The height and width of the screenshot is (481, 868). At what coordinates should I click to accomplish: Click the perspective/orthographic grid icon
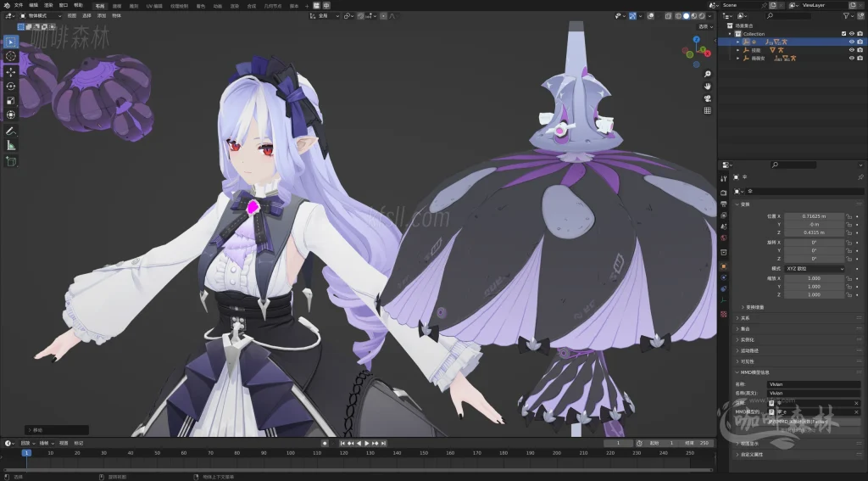coord(708,110)
